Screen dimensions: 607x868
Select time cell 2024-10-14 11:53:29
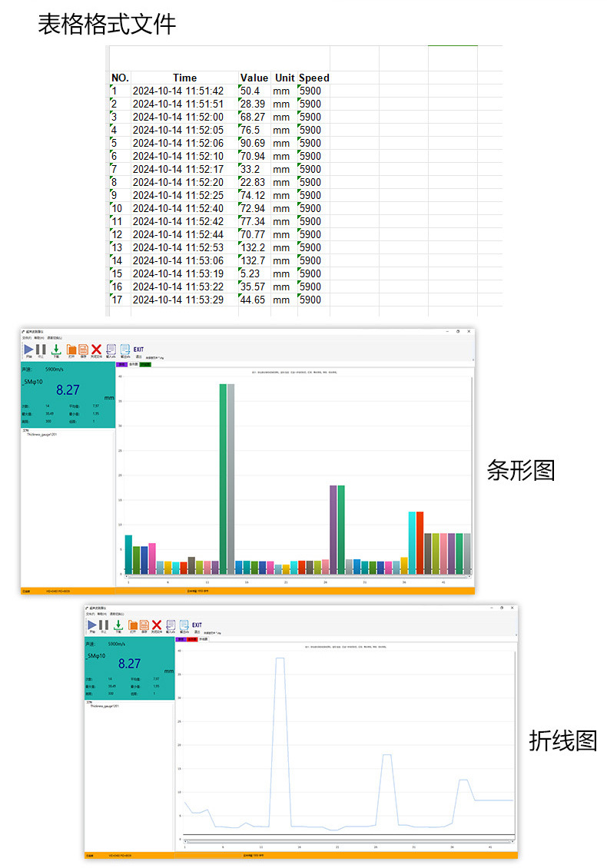tap(184, 300)
